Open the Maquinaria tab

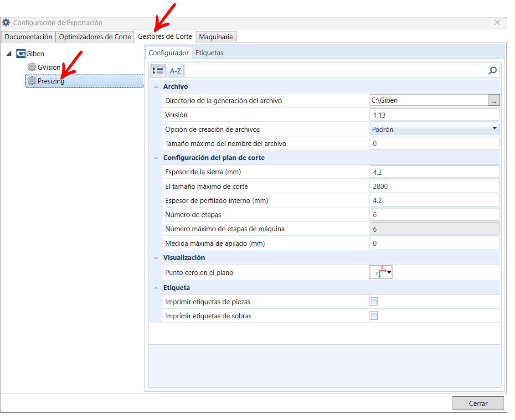216,37
